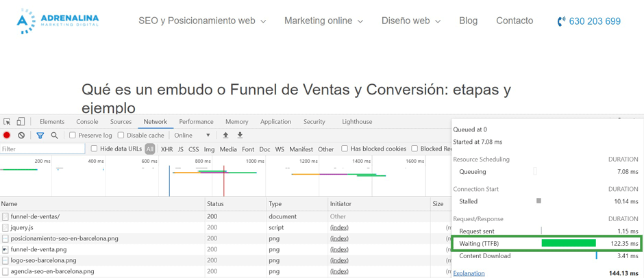The width and height of the screenshot is (644, 278).
Task: Open the Lighthouse tab
Action: pos(357,122)
